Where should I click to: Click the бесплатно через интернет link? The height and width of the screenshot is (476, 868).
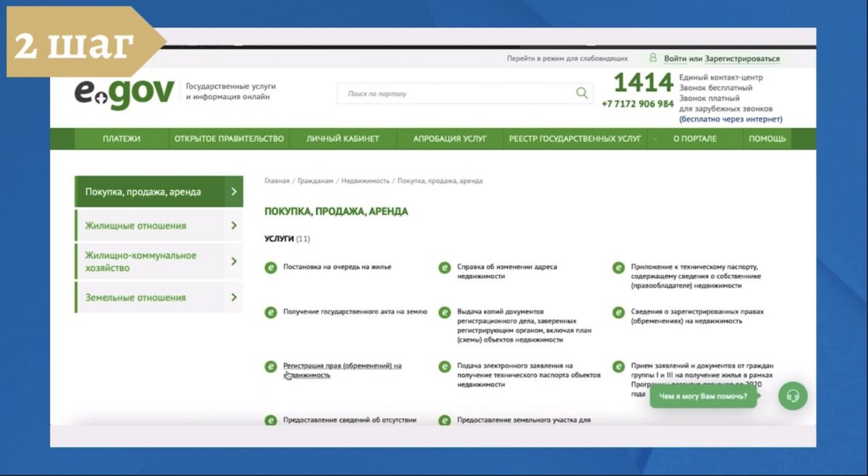pos(731,119)
